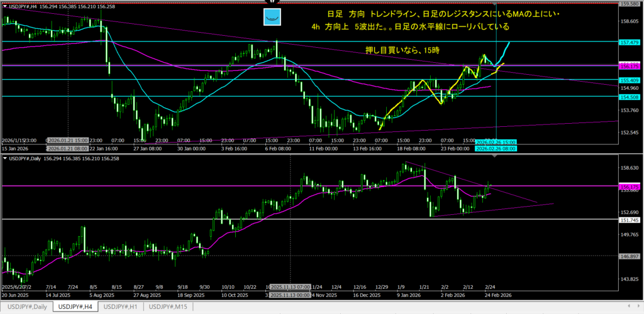Click the 2026.02.26 15:00 time marker

click(x=496, y=142)
